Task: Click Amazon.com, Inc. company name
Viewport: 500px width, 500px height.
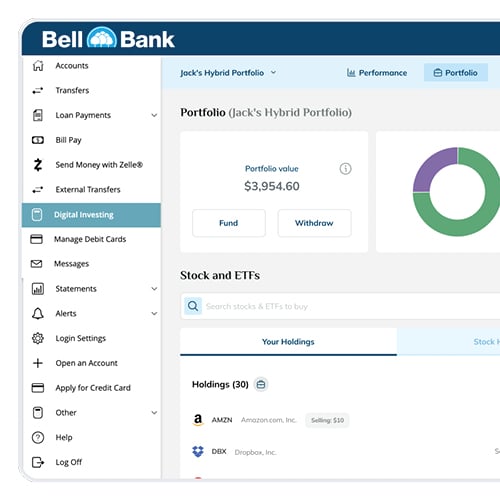Action: click(269, 420)
